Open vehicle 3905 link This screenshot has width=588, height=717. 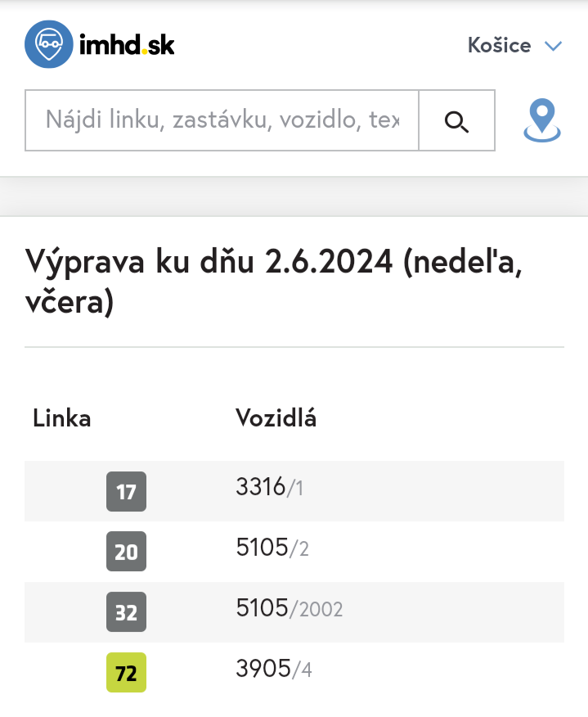point(263,669)
